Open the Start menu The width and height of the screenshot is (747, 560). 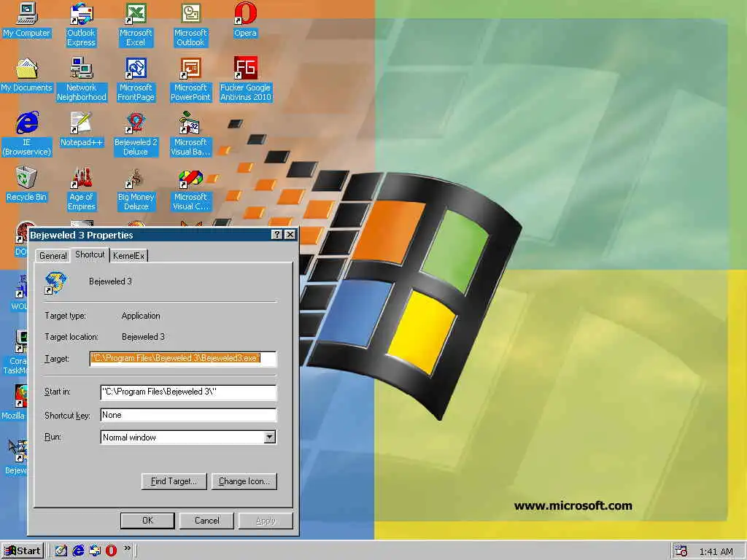[23, 551]
